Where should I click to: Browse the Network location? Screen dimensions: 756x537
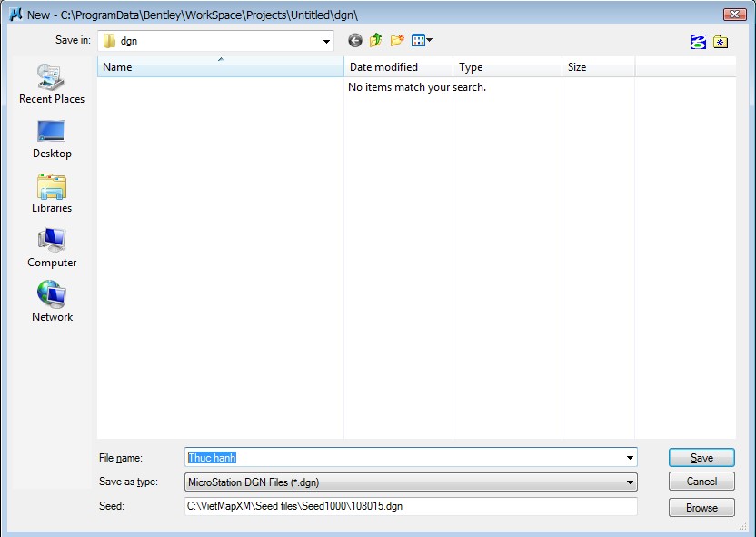(52, 302)
